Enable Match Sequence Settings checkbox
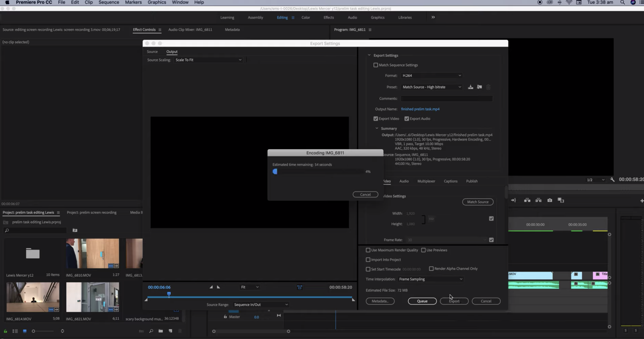The image size is (644, 339). [376, 65]
